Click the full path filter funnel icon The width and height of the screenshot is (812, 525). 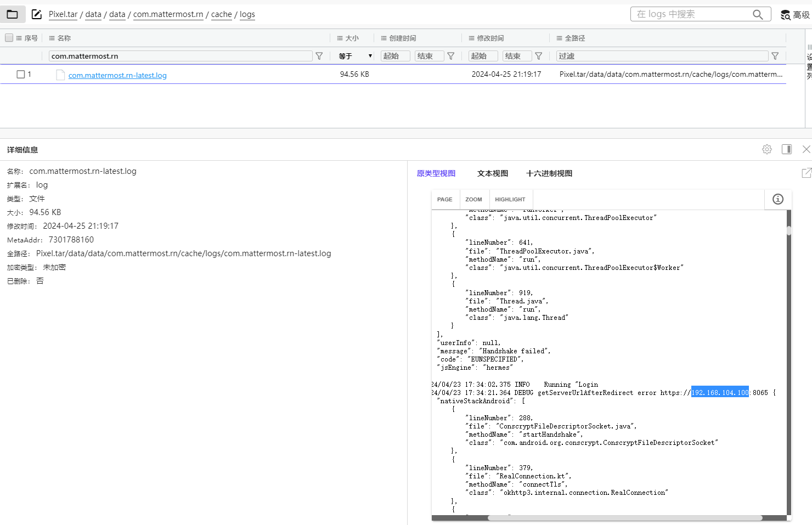775,56
